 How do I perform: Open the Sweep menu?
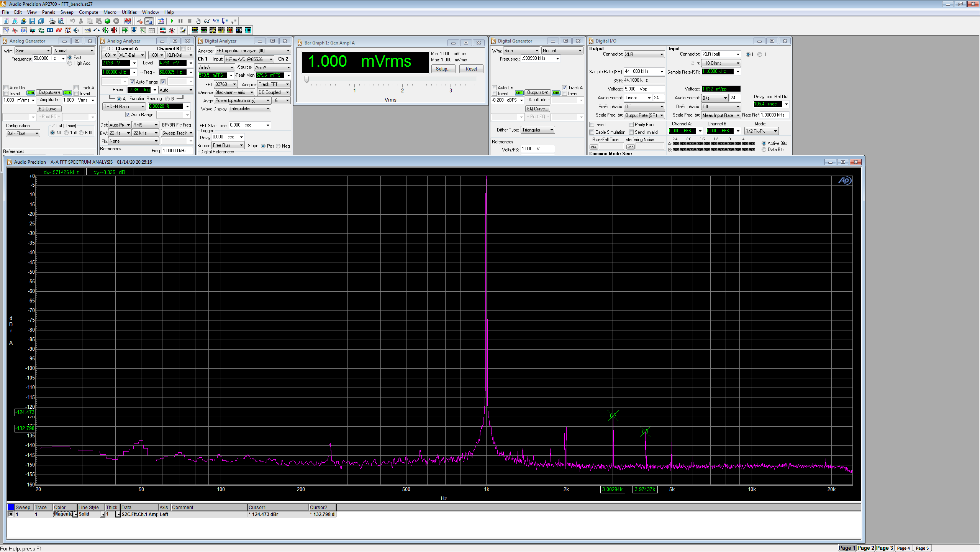[67, 12]
